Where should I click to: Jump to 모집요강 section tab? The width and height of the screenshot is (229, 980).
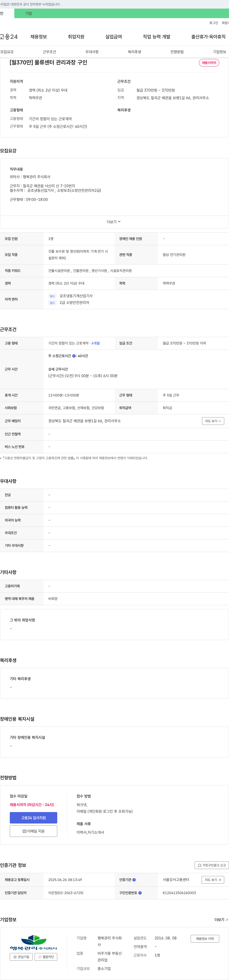[x=7, y=52]
